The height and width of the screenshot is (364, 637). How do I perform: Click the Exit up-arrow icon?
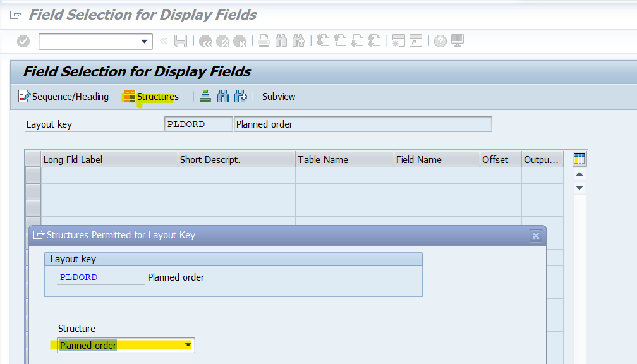tap(222, 41)
